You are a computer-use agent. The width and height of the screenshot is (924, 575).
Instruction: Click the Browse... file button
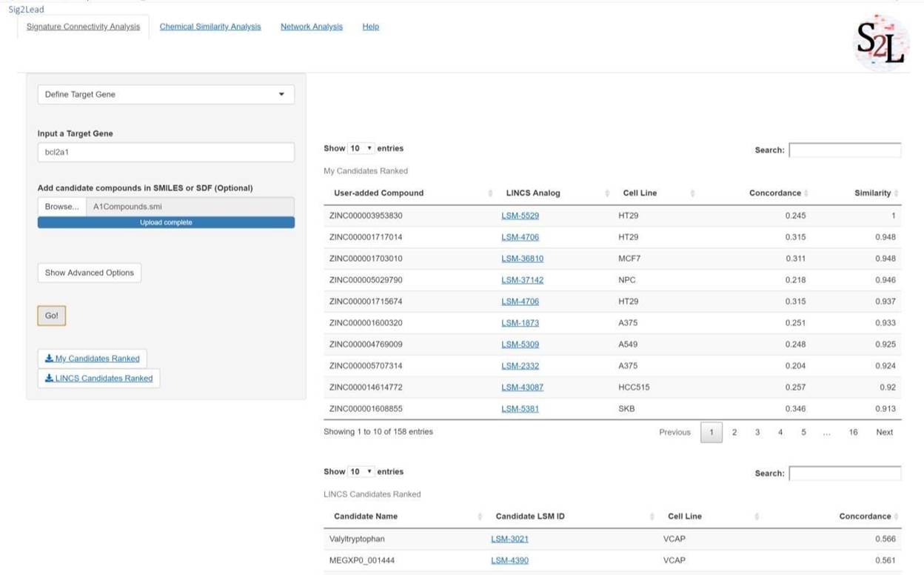[x=61, y=207]
